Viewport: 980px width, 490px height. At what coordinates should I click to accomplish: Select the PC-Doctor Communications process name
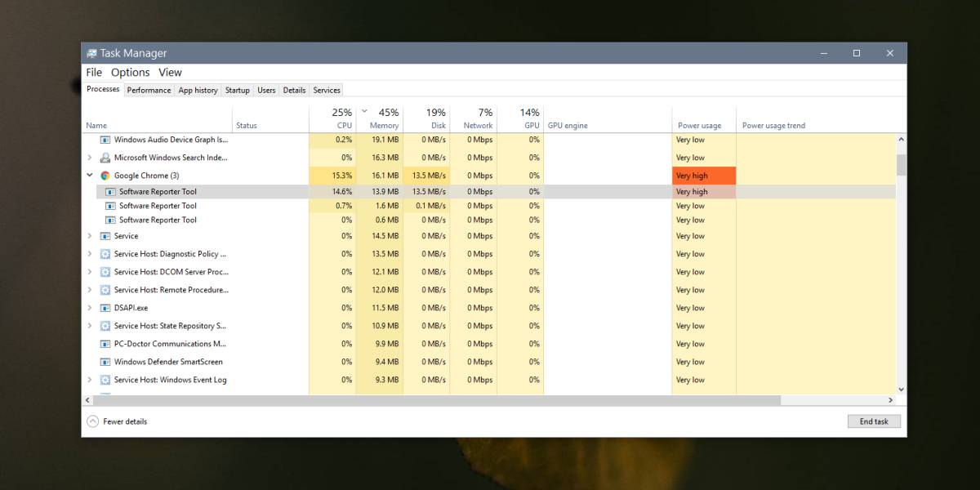[170, 344]
